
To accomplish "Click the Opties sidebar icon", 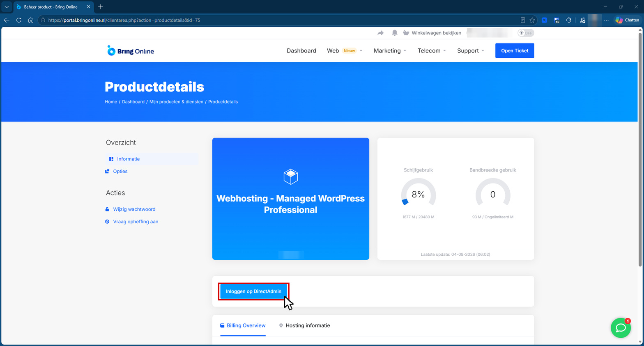I will pos(107,171).
